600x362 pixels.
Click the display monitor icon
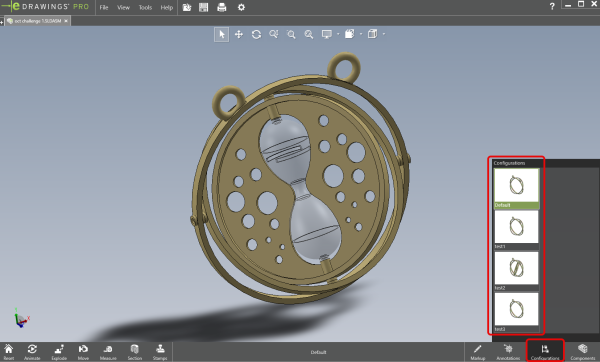point(327,34)
